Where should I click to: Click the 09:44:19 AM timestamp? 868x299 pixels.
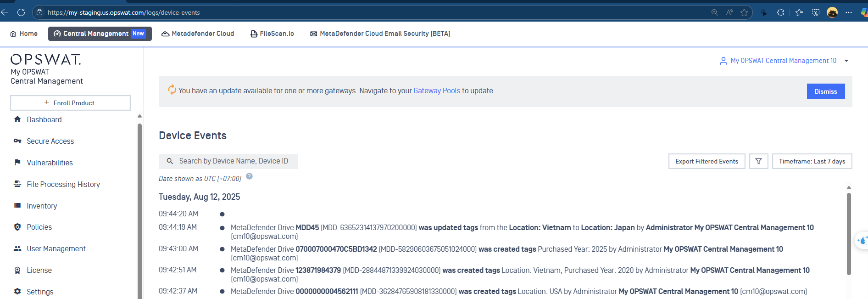(178, 227)
